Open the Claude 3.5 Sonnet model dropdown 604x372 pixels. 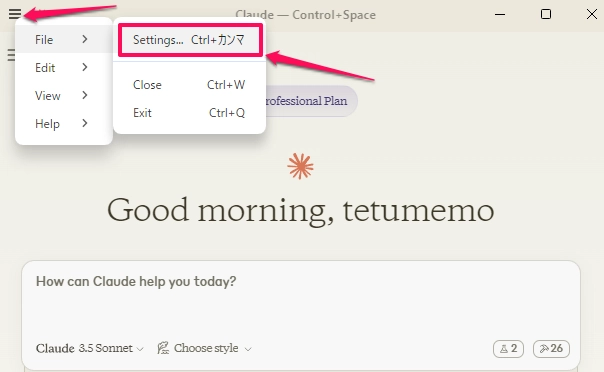click(90, 348)
